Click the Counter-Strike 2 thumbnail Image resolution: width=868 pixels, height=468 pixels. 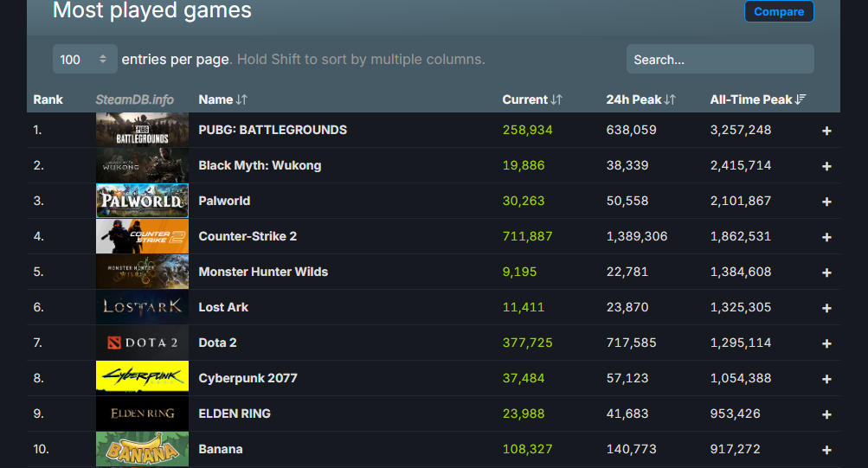pyautogui.click(x=142, y=236)
